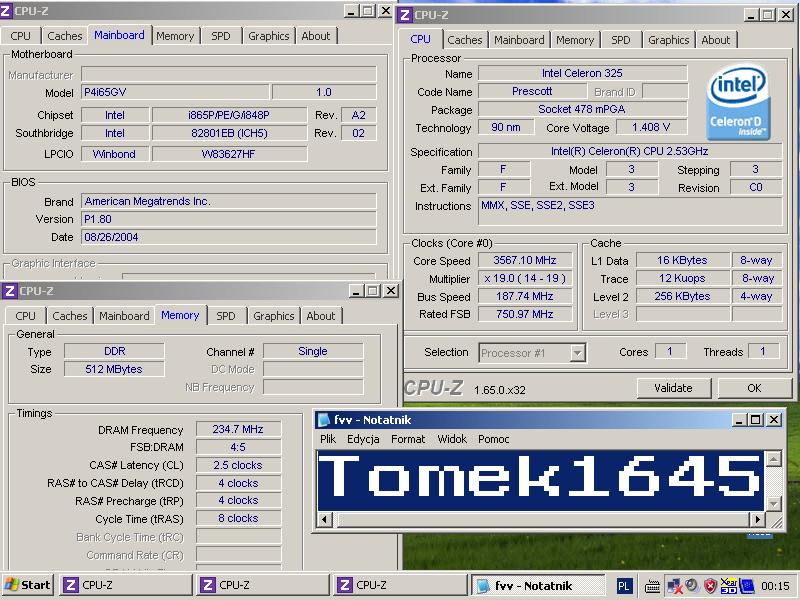Viewport: 800px width, 600px height.
Task: Switch to the second CPU-Z taskbar button
Action: tap(263, 585)
